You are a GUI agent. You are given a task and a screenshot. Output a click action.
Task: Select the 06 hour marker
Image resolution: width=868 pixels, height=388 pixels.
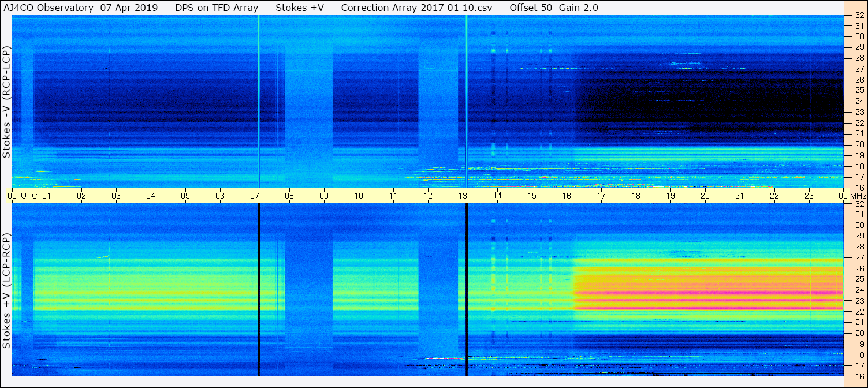pyautogui.click(x=220, y=196)
